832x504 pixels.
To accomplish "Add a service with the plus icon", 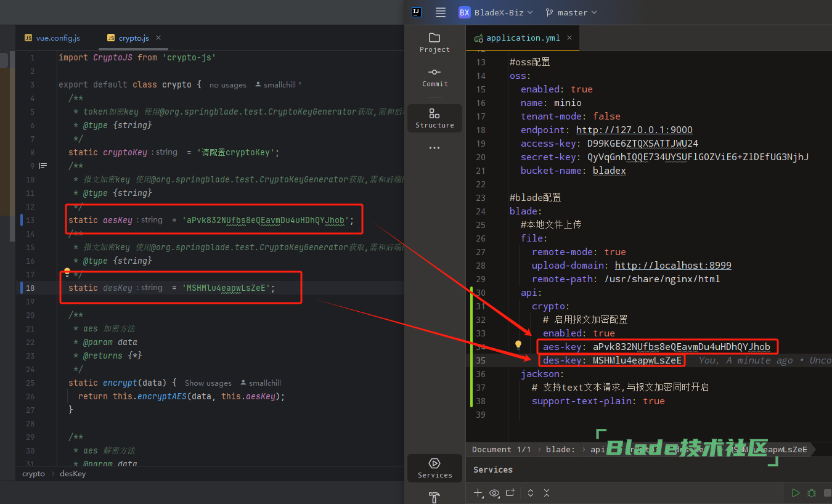I will coord(478,493).
